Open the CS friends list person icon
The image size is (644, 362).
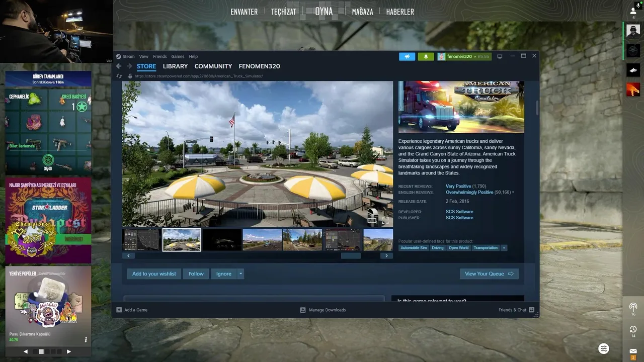pyautogui.click(x=633, y=11)
